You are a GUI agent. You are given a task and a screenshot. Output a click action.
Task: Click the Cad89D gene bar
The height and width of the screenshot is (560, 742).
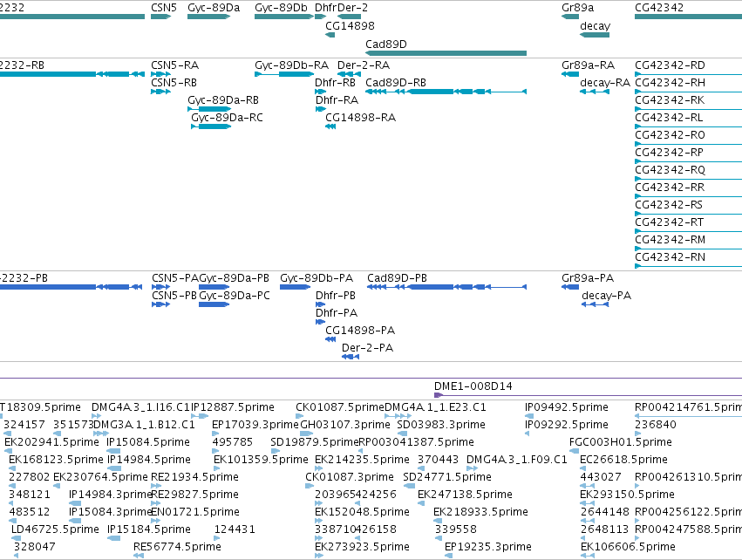(446, 53)
